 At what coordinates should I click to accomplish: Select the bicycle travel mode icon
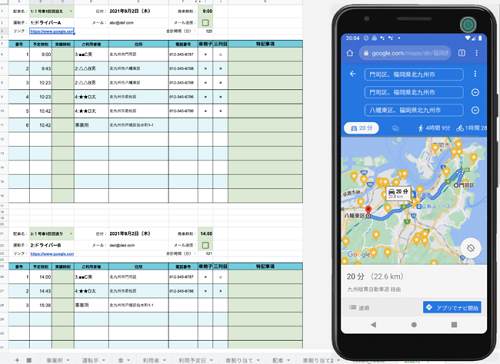click(460, 128)
